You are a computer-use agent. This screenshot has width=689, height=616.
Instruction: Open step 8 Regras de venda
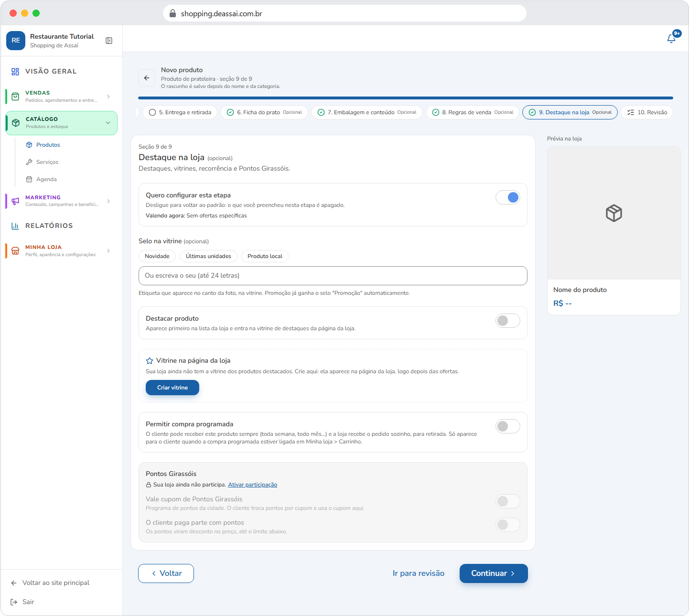pyautogui.click(x=473, y=112)
